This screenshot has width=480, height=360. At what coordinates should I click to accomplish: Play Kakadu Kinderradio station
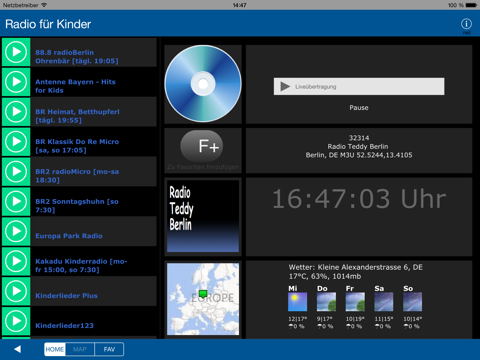click(16, 261)
